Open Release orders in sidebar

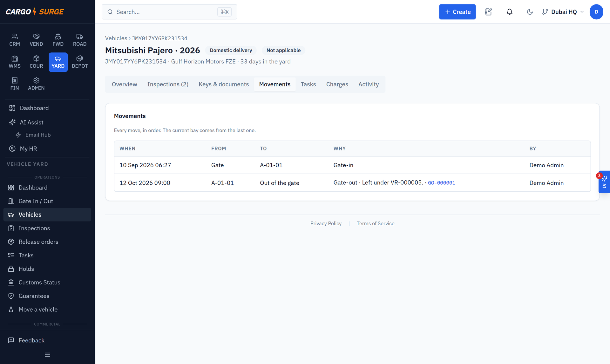click(x=47, y=242)
